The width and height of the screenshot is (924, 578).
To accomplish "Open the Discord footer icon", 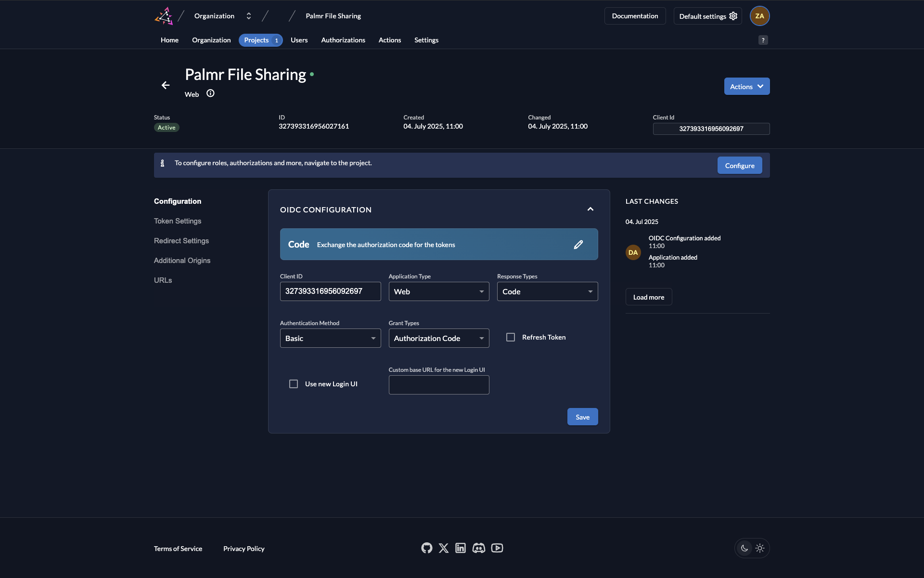I will 479,548.
